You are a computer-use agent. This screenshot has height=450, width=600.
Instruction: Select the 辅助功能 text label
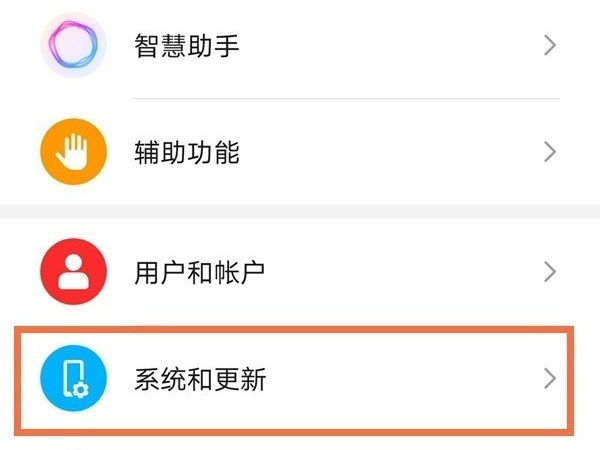(187, 153)
